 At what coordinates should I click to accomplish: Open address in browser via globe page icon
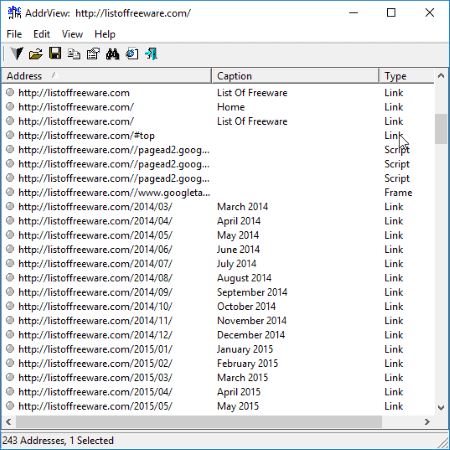click(x=132, y=54)
